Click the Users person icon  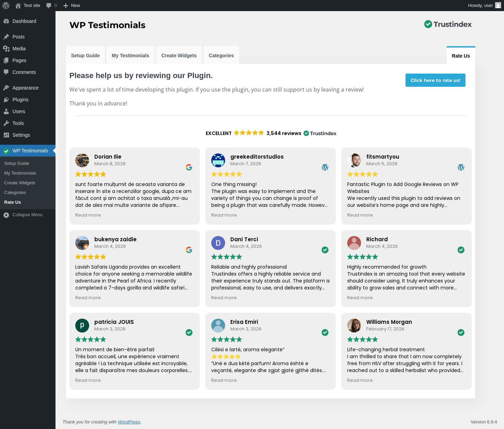pos(6,111)
